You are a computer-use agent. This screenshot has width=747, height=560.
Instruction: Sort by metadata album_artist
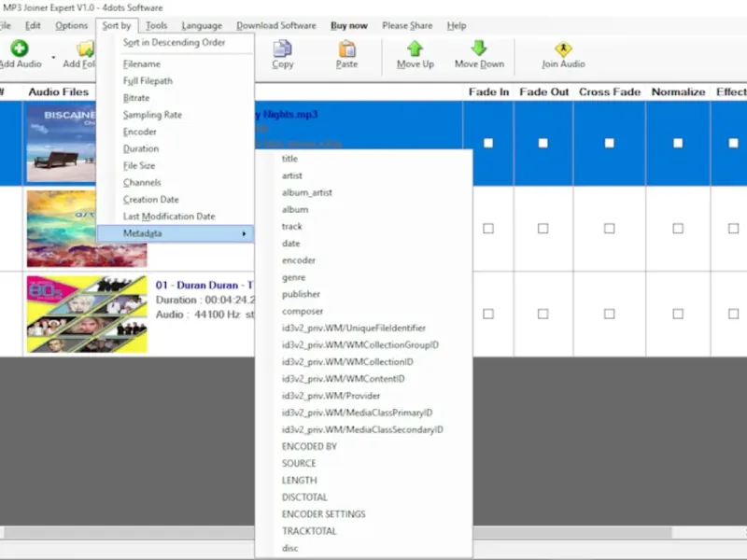[x=363, y=192]
